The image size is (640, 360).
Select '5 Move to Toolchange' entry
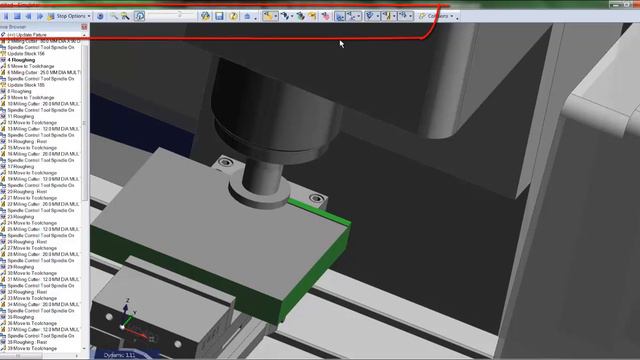pyautogui.click(x=31, y=66)
